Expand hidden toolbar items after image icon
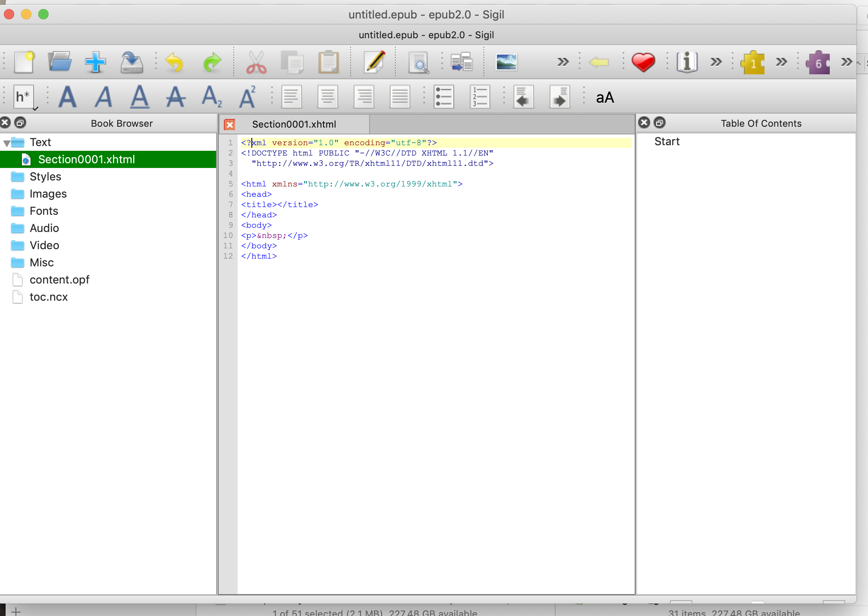The height and width of the screenshot is (616, 868). (562, 62)
